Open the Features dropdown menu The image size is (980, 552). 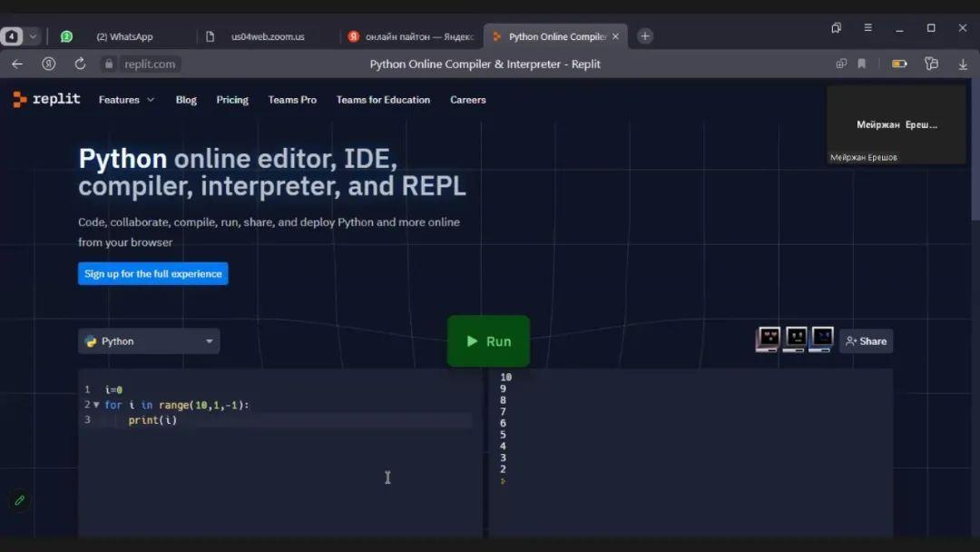(126, 100)
